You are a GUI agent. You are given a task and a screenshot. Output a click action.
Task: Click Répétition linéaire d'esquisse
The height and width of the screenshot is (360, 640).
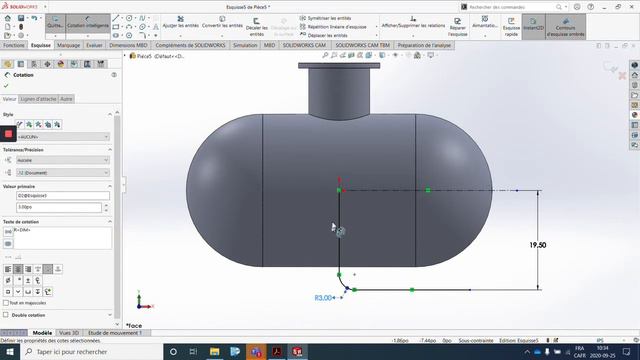pyautogui.click(x=333, y=27)
